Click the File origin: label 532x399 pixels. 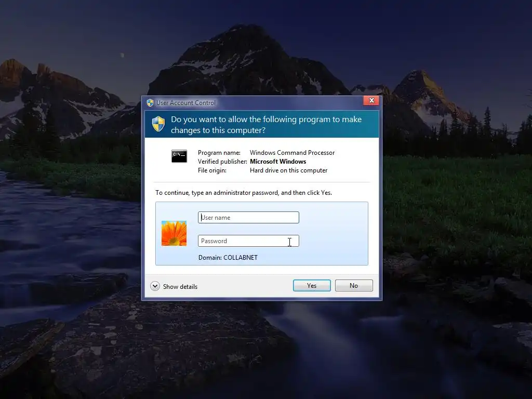(212, 170)
